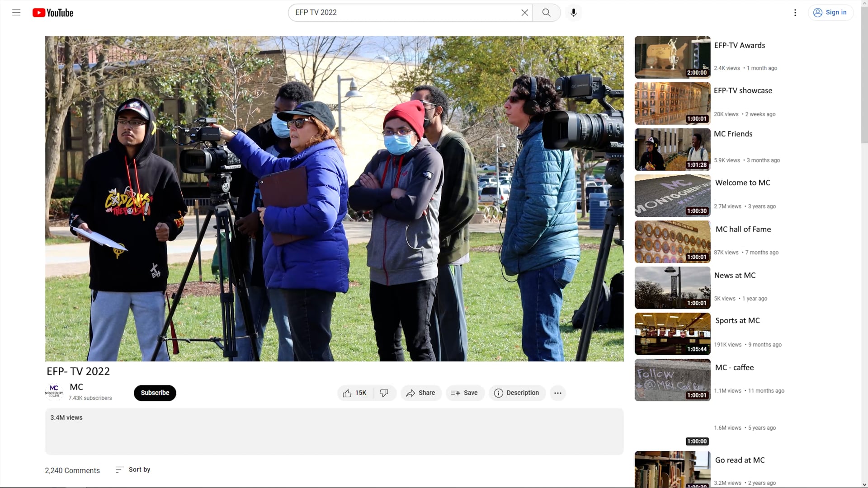
Task: Clear the search box text
Action: [x=524, y=13]
